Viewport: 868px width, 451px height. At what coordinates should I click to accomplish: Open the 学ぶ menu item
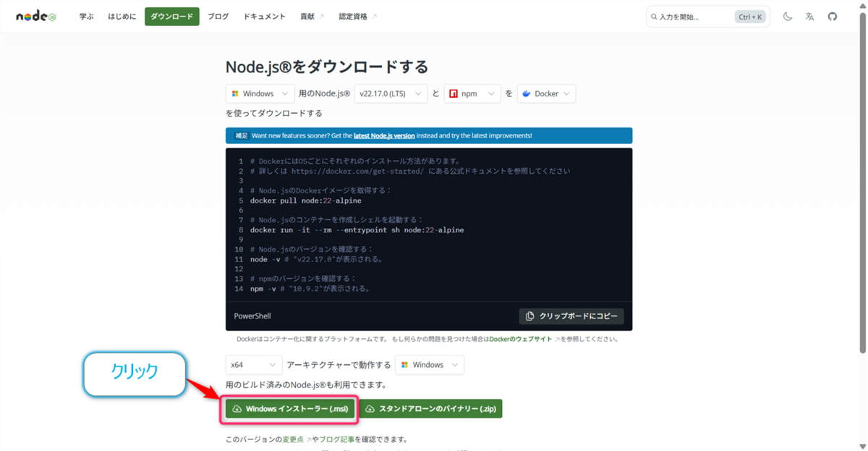tap(87, 17)
